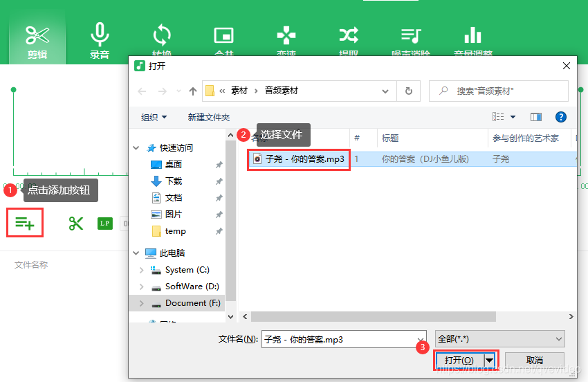Viewport: 588px width, 382px height.
Task: Expand SoftWare (D:) drive node
Action: click(x=141, y=286)
